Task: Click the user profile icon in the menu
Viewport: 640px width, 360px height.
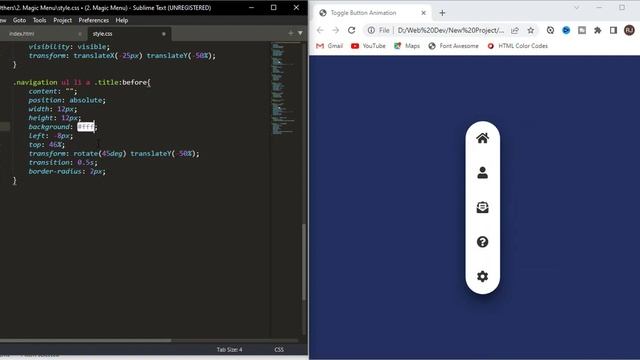Action: pyautogui.click(x=482, y=173)
